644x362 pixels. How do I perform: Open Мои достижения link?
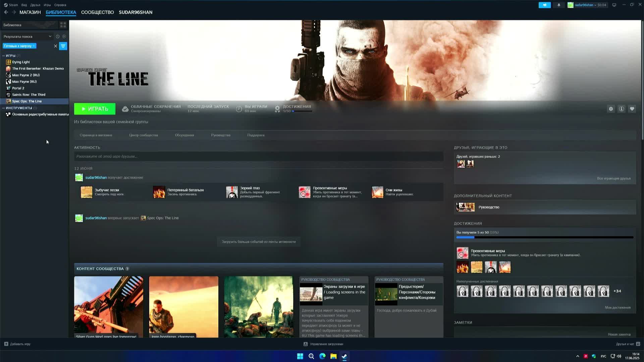tap(618, 307)
